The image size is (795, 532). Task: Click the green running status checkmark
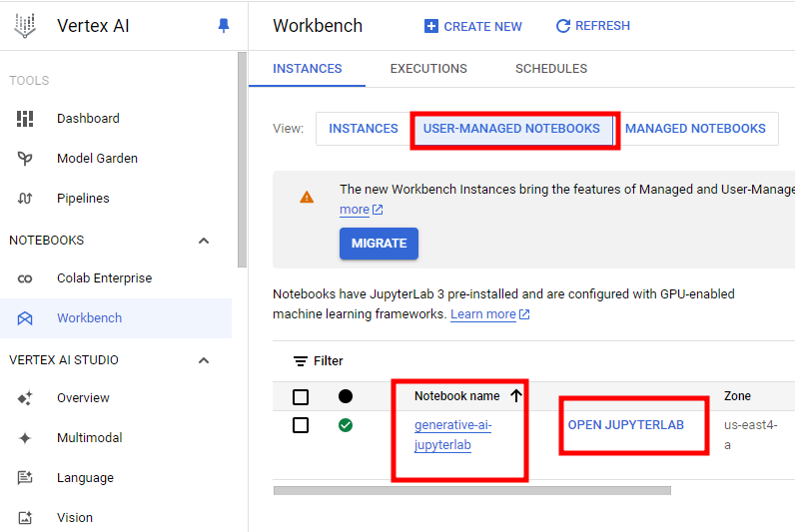(346, 425)
